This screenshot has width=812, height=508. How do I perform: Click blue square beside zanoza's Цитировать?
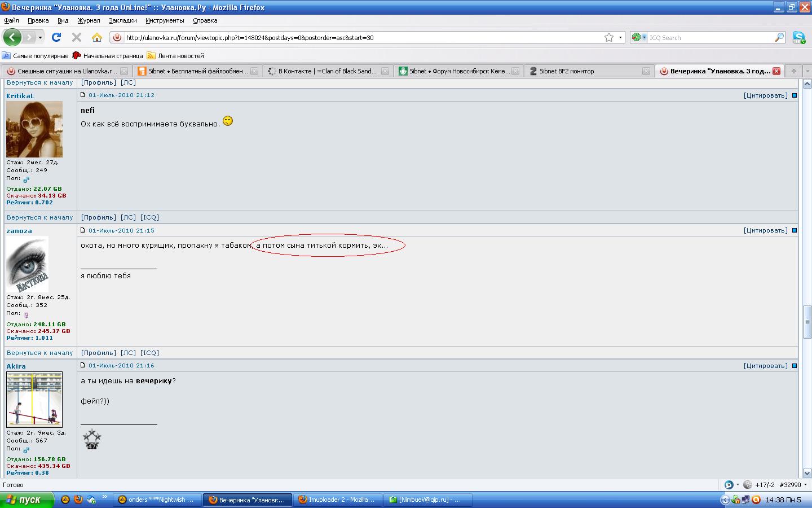click(x=795, y=230)
